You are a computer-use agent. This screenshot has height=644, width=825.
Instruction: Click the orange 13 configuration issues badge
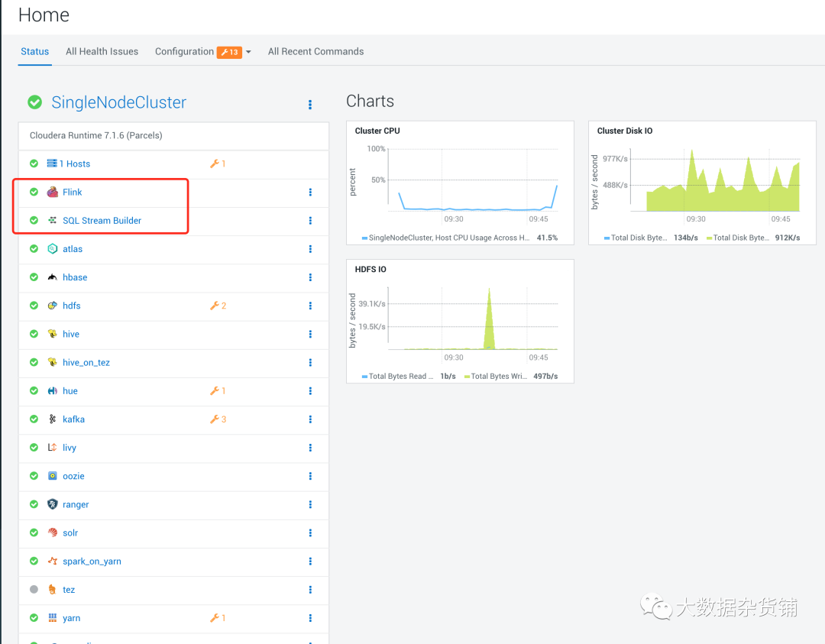tap(229, 52)
